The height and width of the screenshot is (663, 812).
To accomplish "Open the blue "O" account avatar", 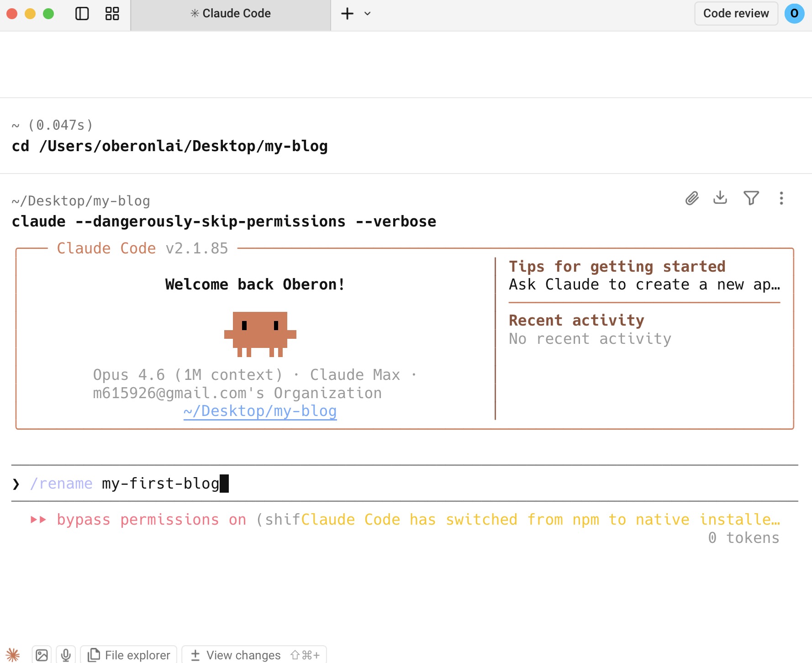I will point(794,14).
